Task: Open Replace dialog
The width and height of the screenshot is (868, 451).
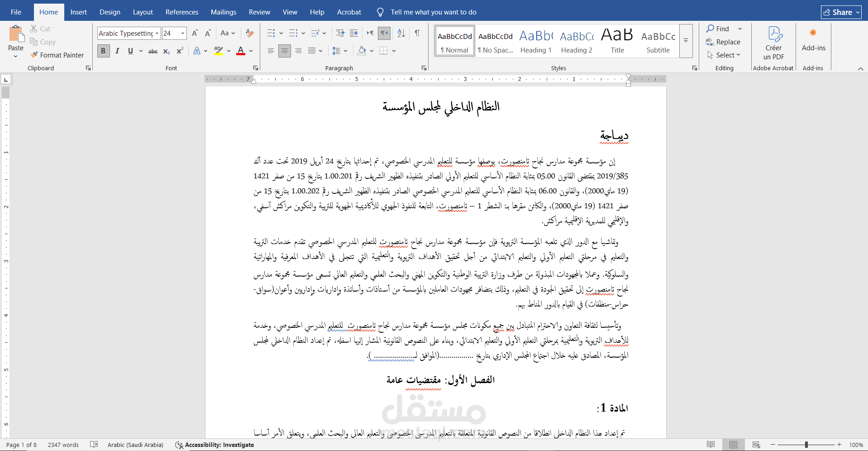Action: point(723,42)
